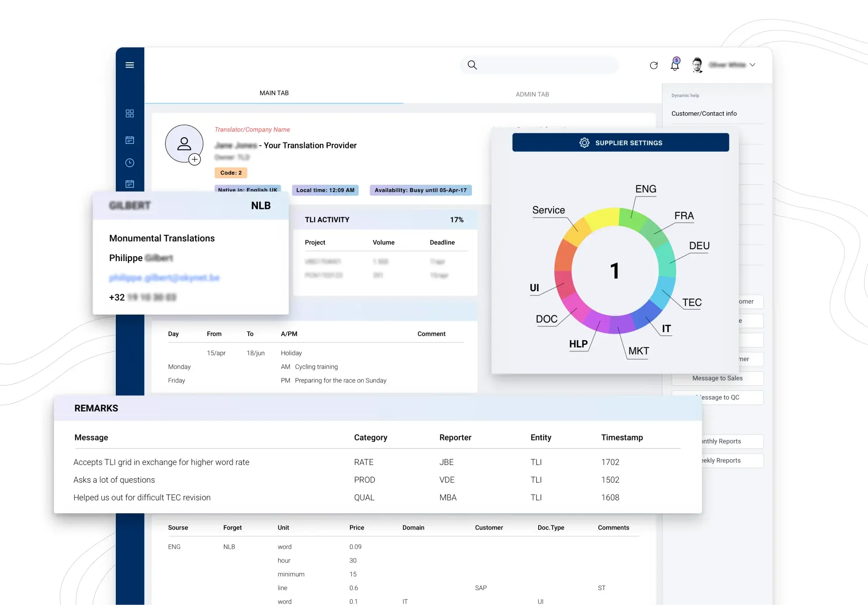Open the dashboard grid icon in sidebar
Screen dimensions: 868x605
pyautogui.click(x=130, y=114)
